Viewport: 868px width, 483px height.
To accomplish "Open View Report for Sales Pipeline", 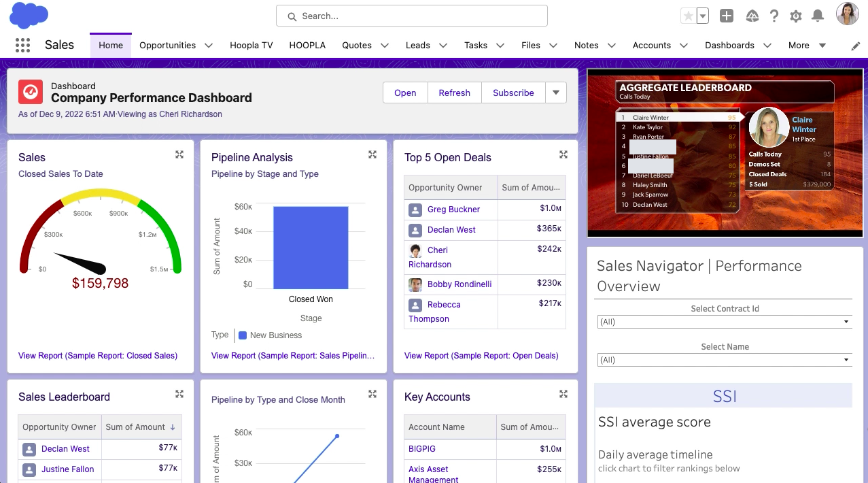I will tap(293, 356).
